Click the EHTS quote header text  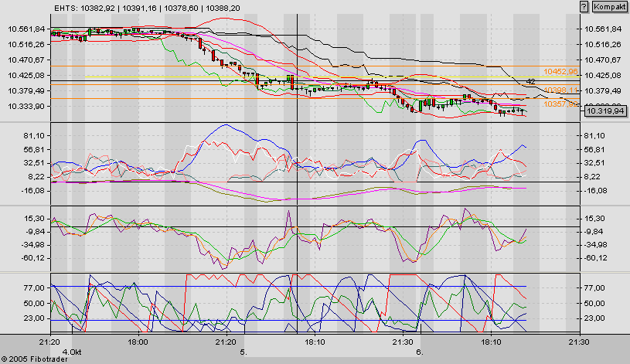(146, 7)
